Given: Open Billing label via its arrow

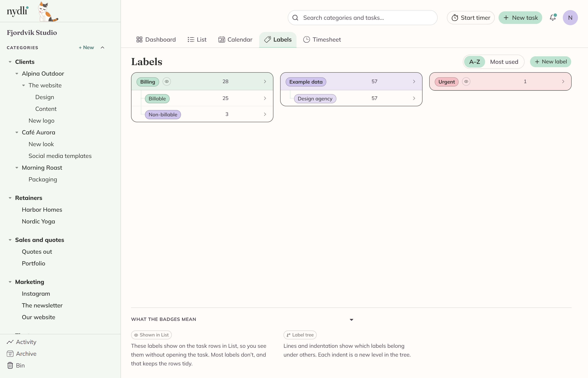Looking at the screenshot, I should [x=265, y=81].
